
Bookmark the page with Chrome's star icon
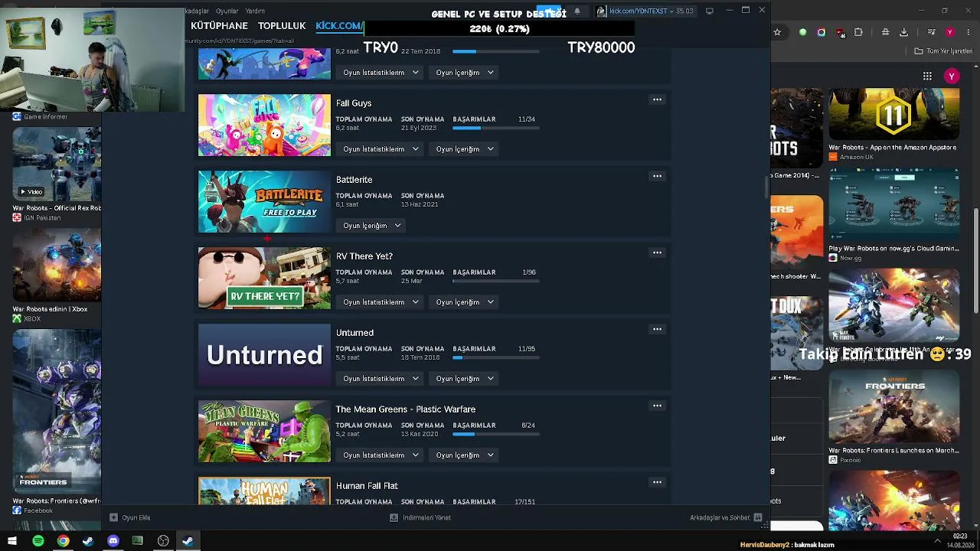coord(777,32)
